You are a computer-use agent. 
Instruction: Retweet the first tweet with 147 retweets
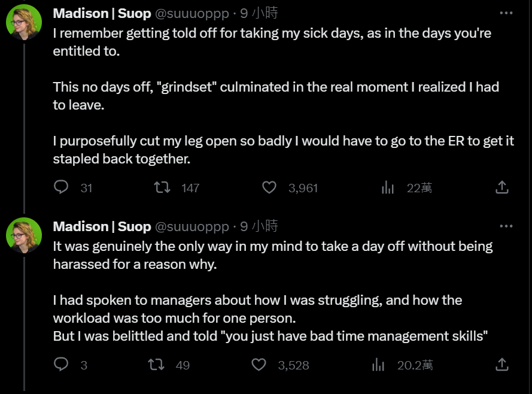[162, 187]
